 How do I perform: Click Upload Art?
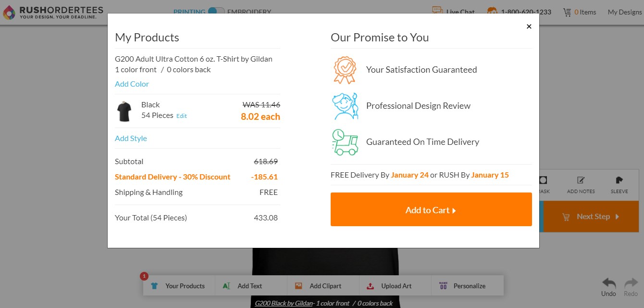pos(395,285)
